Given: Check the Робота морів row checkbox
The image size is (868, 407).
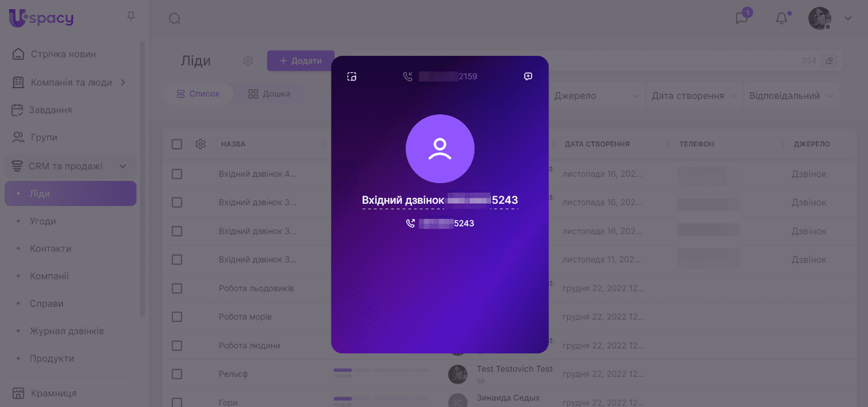Looking at the screenshot, I should click(177, 317).
